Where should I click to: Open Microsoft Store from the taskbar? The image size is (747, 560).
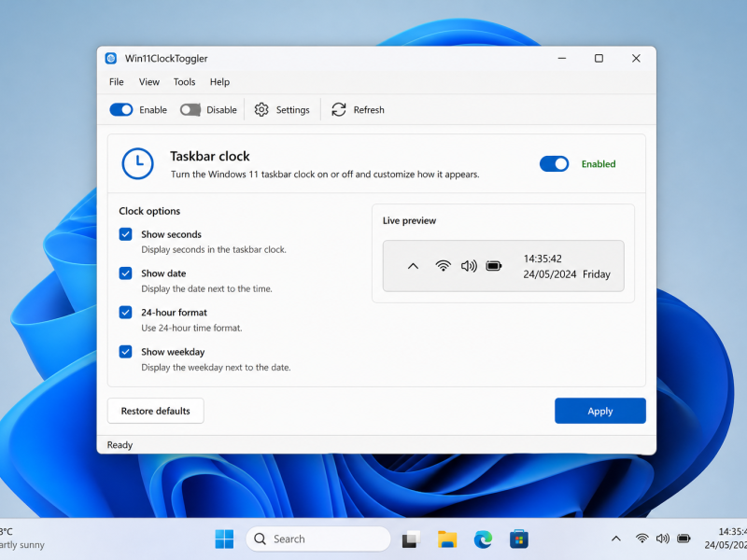point(519,539)
